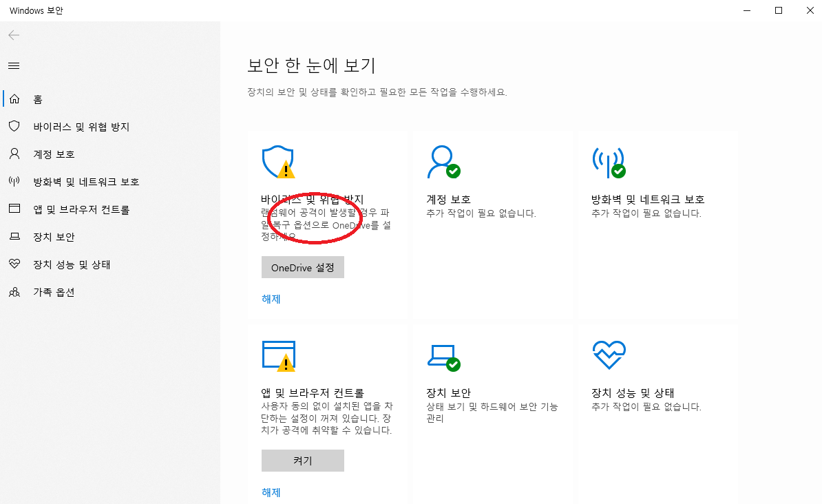Viewport: 822px width, 504px height.
Task: Click the home icon in sidebar
Action: click(x=14, y=99)
